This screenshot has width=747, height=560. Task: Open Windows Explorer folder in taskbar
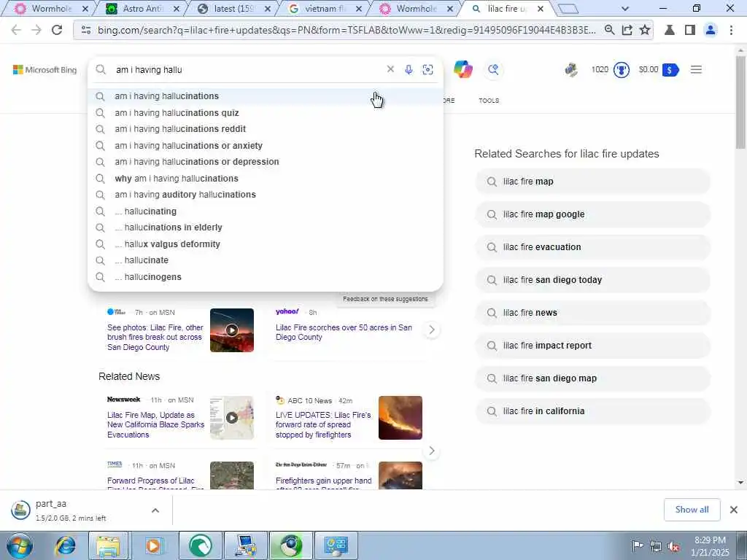click(x=108, y=545)
